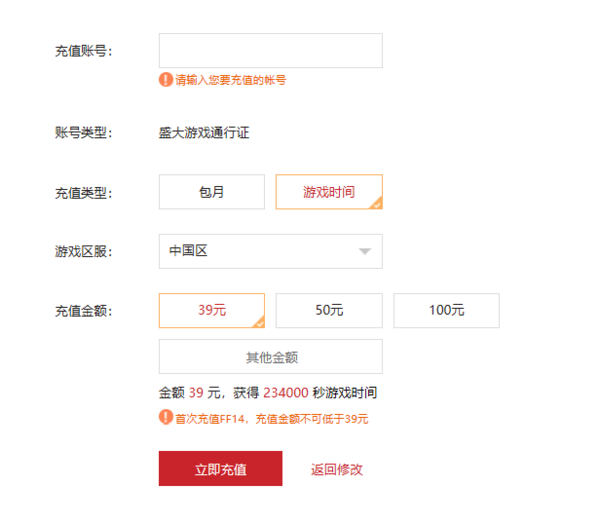The height and width of the screenshot is (524, 600).
Task: Click the warning icon beside 首次充值FF14 notice
Action: click(x=165, y=417)
